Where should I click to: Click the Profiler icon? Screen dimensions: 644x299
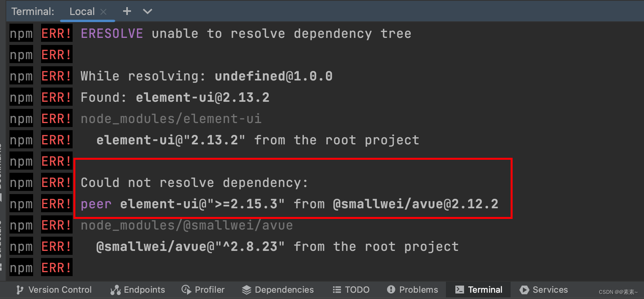coord(186,290)
